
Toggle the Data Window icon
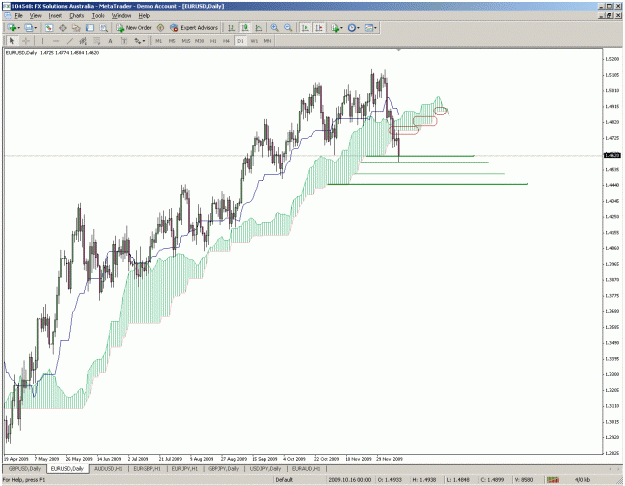[x=63, y=28]
